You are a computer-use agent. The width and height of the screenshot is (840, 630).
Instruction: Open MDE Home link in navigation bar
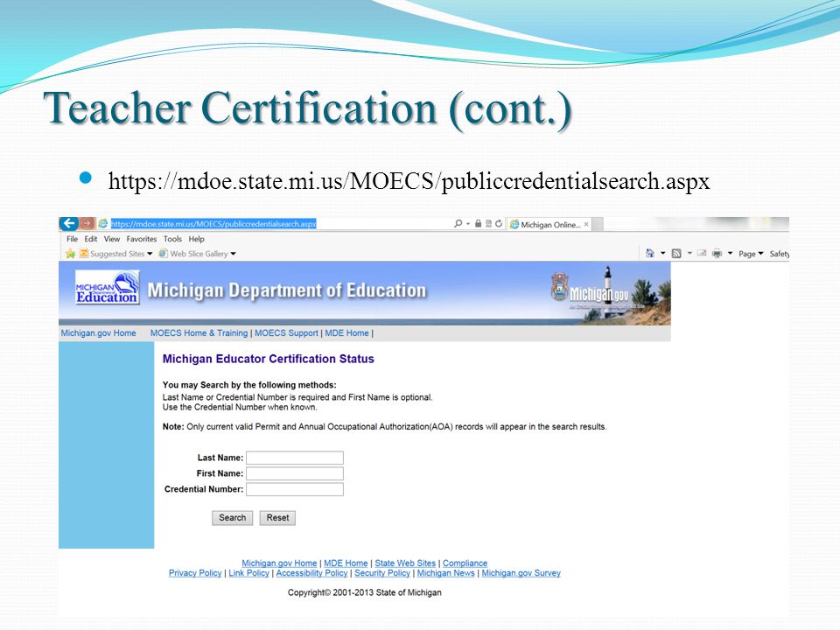[346, 333]
